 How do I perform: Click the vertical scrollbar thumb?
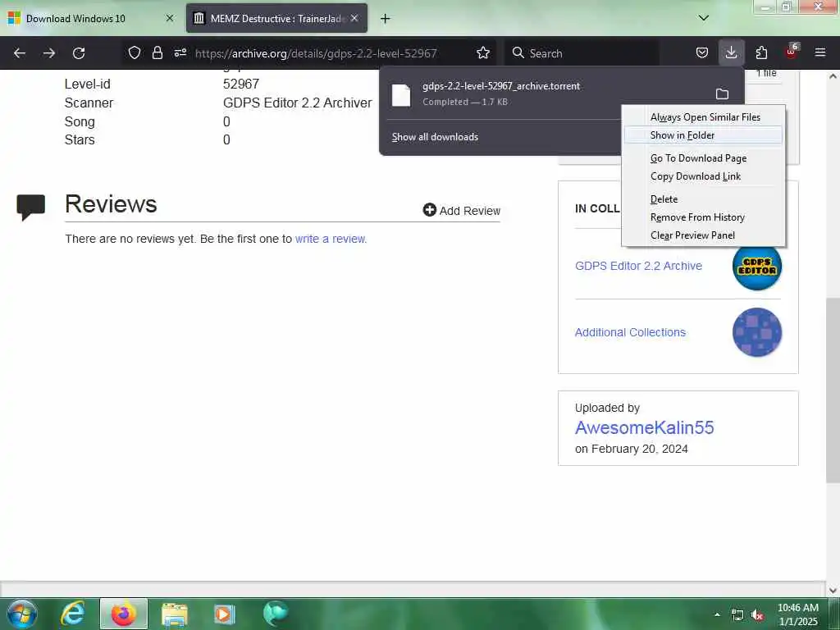pos(833,390)
